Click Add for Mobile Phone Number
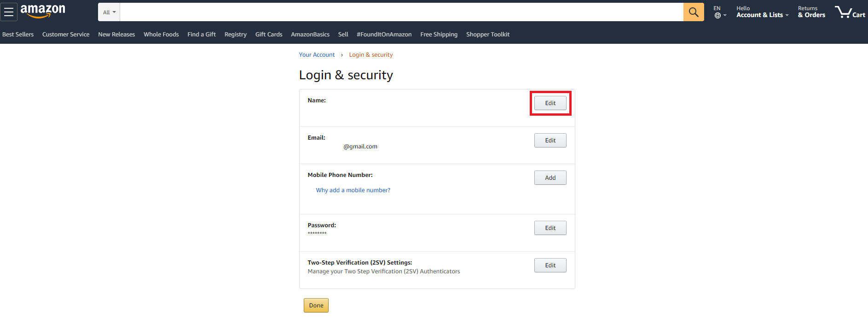The image size is (868, 336). pos(550,177)
